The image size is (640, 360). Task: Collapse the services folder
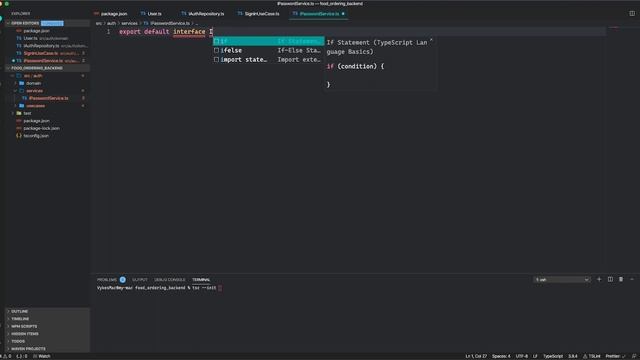click(x=34, y=91)
